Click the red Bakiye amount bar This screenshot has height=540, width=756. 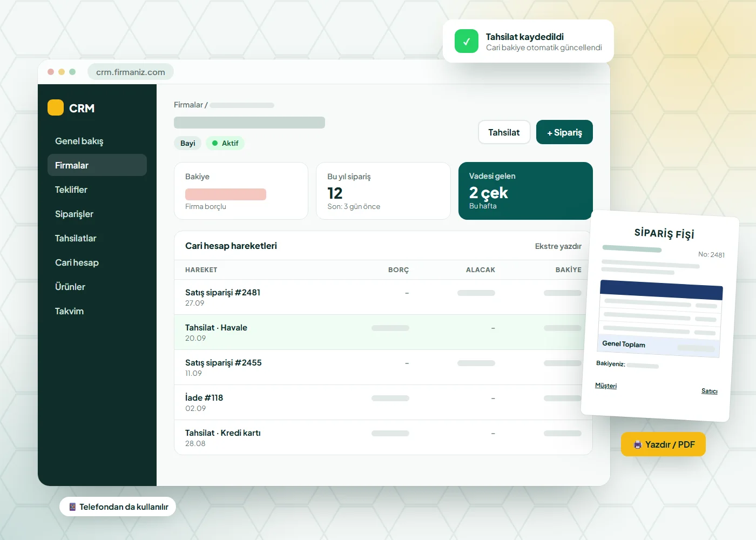point(226,194)
